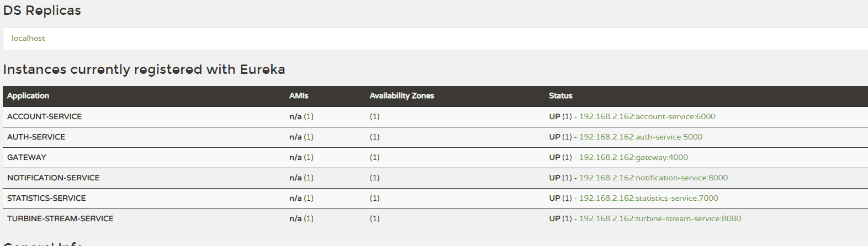Open the gateway:4000 instance link

(633, 157)
